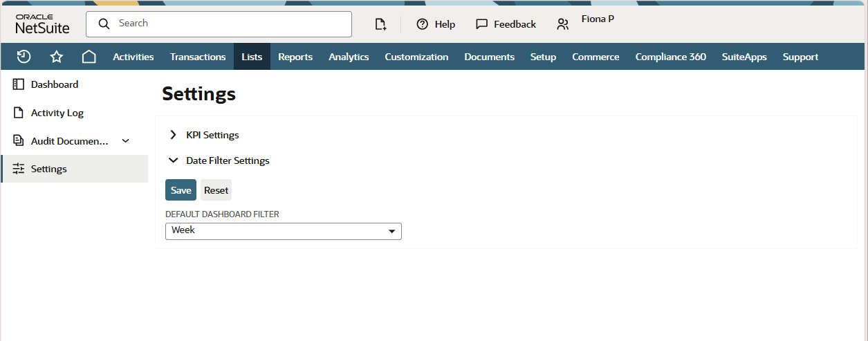
Task: Click the Activity Log page icon
Action: pos(19,113)
